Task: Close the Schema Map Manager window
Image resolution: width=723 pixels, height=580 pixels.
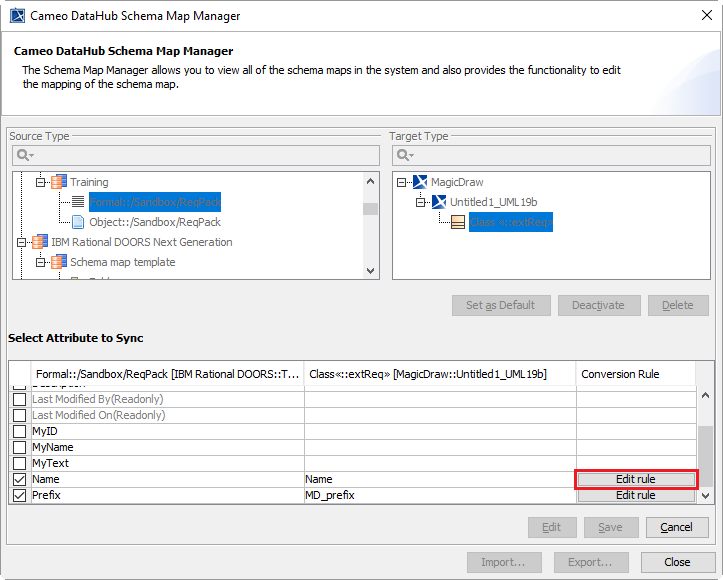Action: tap(707, 15)
